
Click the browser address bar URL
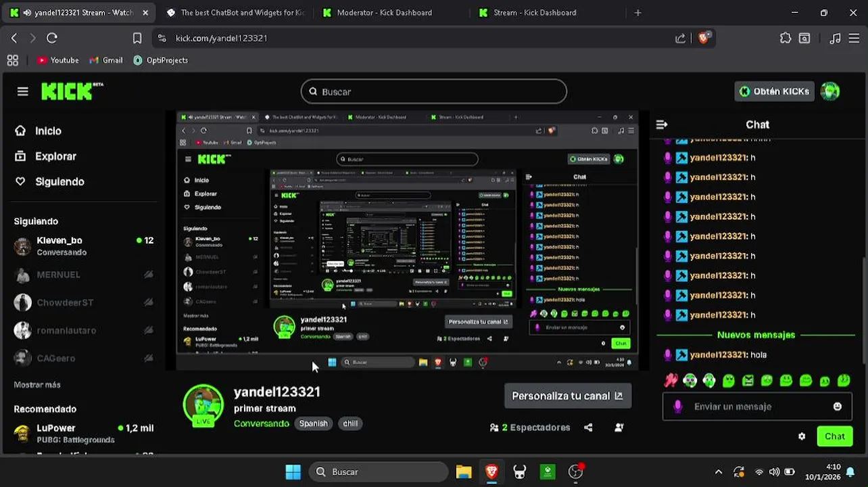click(x=221, y=38)
